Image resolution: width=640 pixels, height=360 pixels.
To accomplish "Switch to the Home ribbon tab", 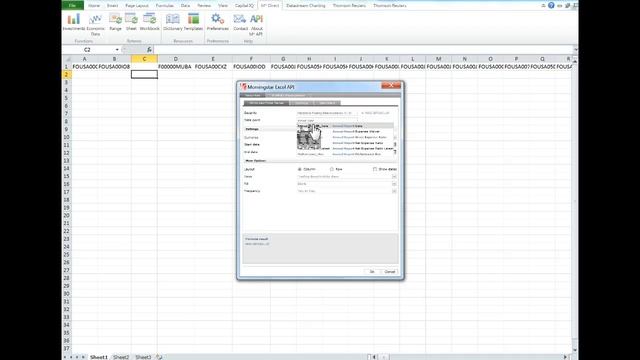I will (x=94, y=6).
